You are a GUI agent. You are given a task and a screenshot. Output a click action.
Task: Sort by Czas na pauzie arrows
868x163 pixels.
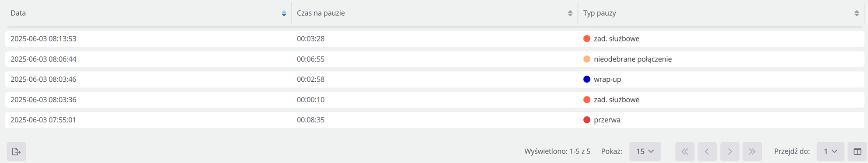click(x=570, y=14)
